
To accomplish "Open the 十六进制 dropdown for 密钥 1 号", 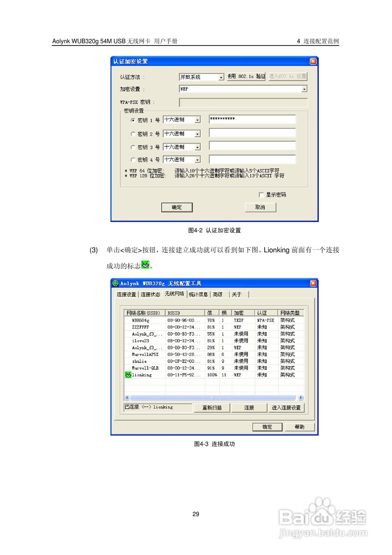I will [182, 120].
